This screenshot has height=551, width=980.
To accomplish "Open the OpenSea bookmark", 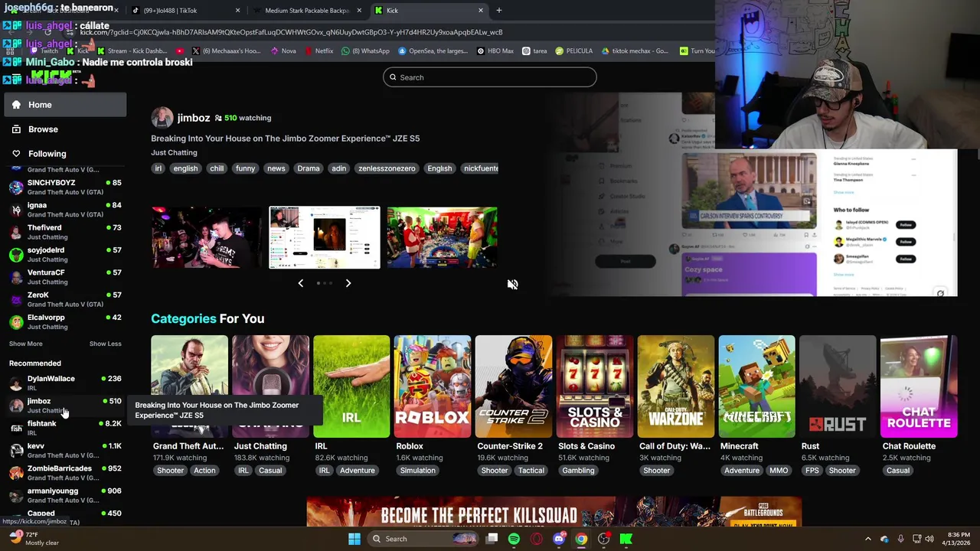I will [x=432, y=51].
